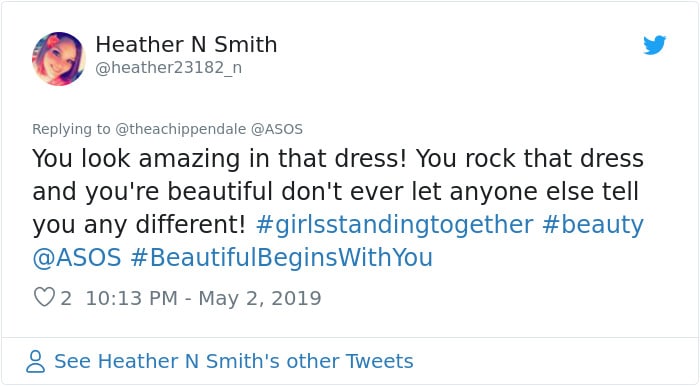Open the @theachippendale mention in reply line
Image resolution: width=700 pixels, height=386 pixels.
[x=180, y=129]
